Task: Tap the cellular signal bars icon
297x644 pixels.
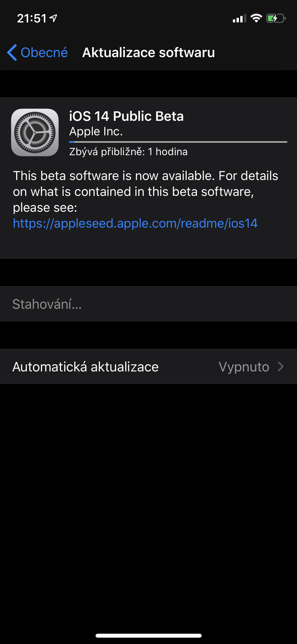Action: tap(239, 19)
